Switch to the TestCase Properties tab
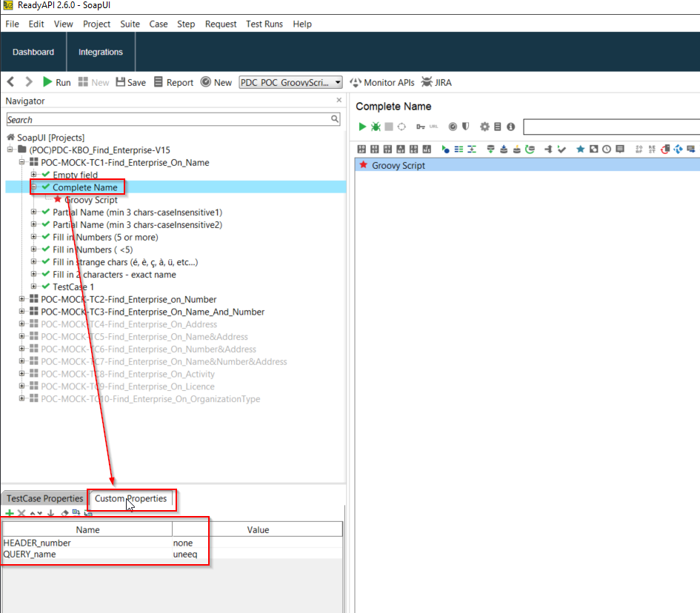The image size is (700, 613). pos(44,499)
